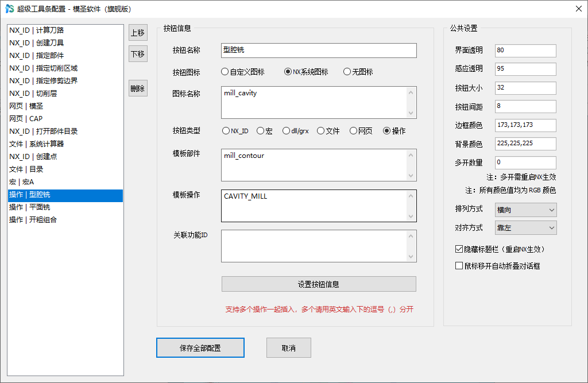Click scroll-down arrow in 模板操作 box
Screen dimensions: 588x383
[411, 216]
